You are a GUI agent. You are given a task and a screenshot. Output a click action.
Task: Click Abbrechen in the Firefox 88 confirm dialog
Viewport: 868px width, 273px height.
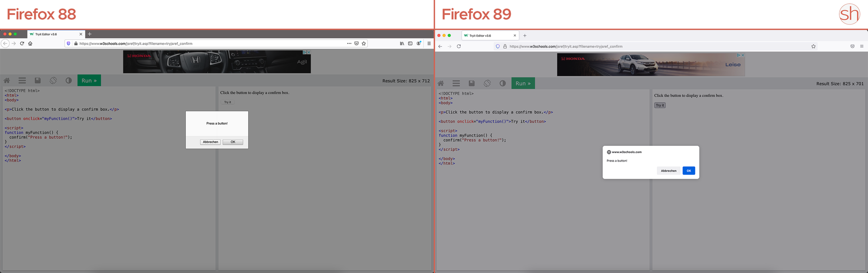pos(210,142)
